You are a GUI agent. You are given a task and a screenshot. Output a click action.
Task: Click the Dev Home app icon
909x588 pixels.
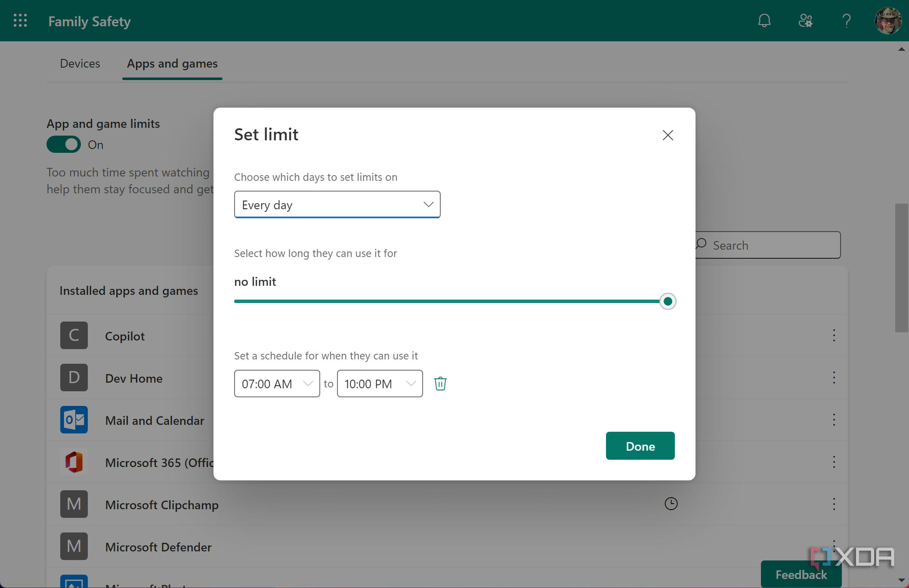pyautogui.click(x=74, y=378)
